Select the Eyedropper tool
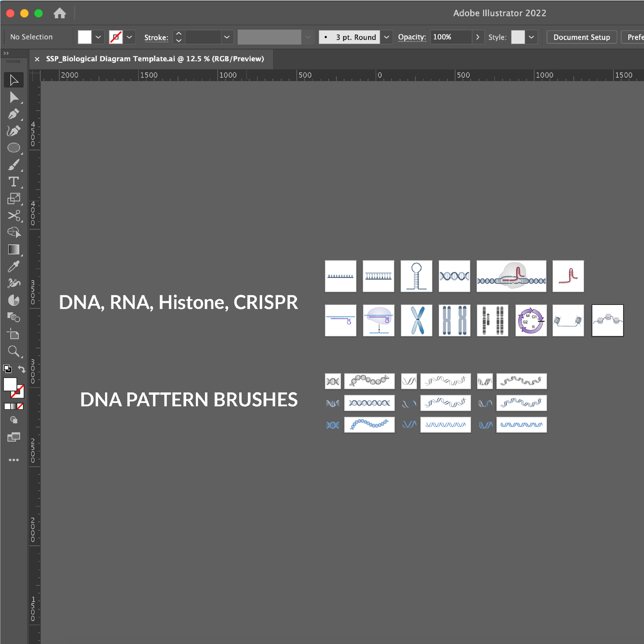The height and width of the screenshot is (644, 644). point(14,266)
